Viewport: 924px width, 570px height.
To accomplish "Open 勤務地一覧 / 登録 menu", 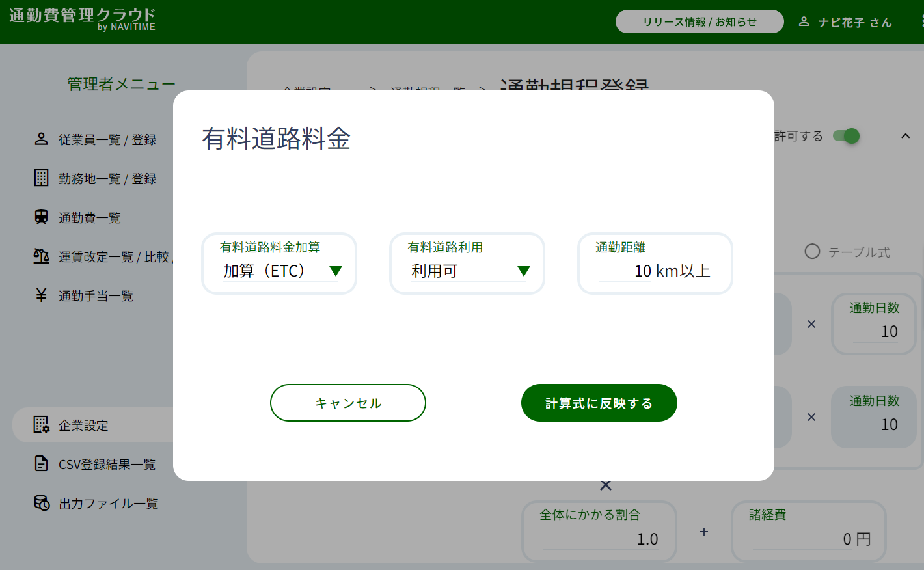I will 107,179.
